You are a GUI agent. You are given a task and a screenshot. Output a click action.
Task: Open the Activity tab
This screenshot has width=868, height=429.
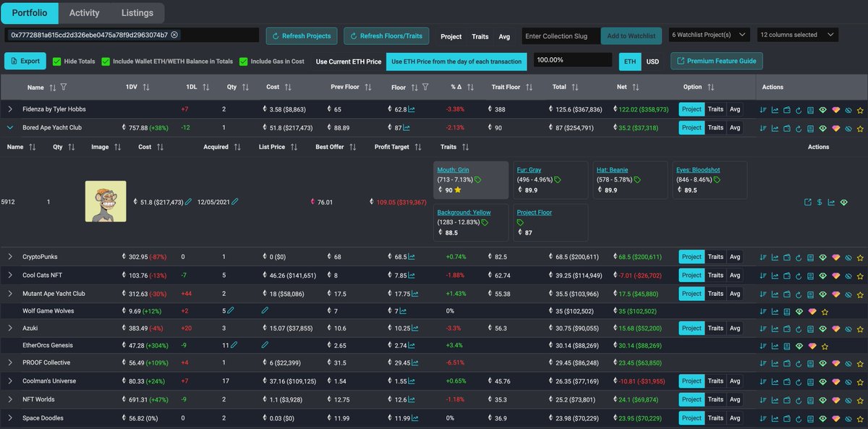tap(85, 12)
